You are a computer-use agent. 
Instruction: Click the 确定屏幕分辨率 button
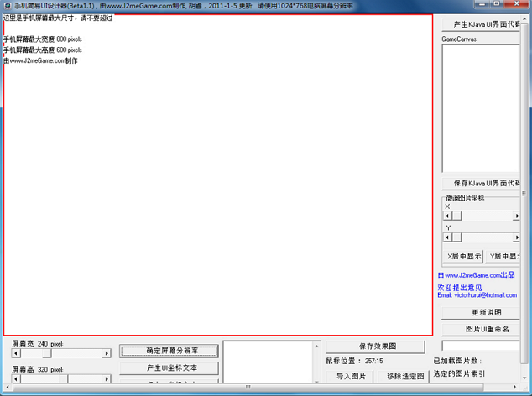click(x=169, y=351)
